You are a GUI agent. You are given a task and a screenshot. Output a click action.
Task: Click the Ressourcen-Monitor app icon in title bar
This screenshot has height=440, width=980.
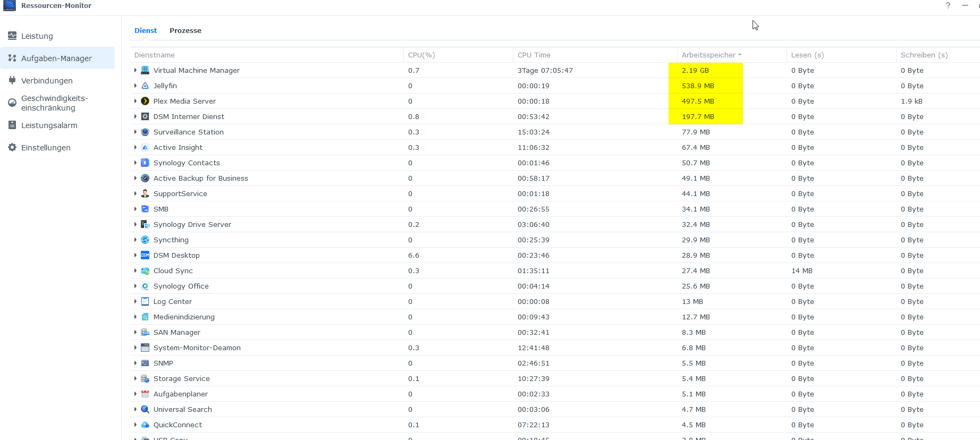click(10, 5)
